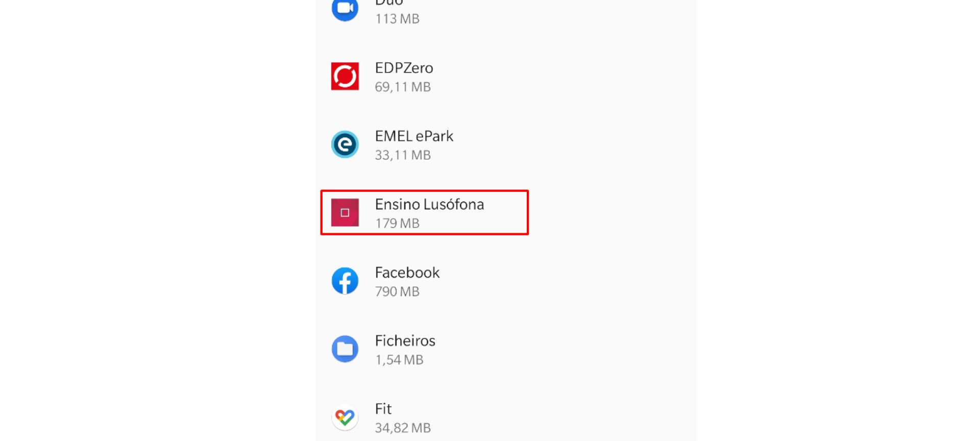The width and height of the screenshot is (980, 441).
Task: Open Facebook app details
Action: click(505, 281)
